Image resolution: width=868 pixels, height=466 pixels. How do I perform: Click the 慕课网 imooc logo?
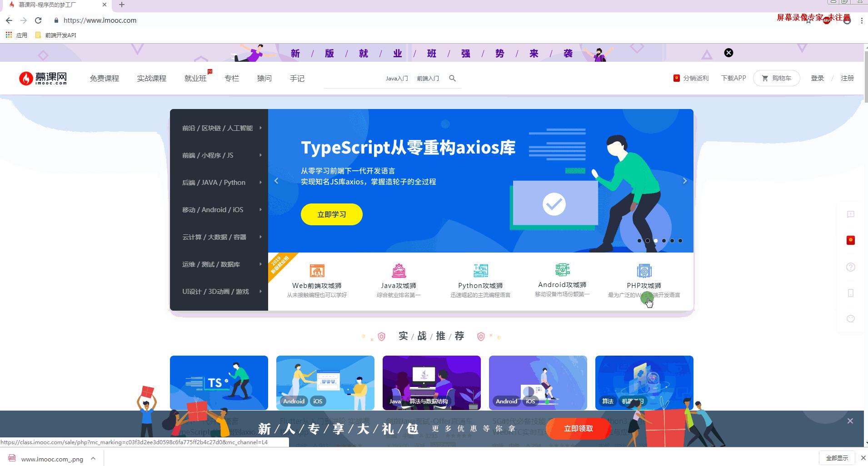click(x=43, y=77)
